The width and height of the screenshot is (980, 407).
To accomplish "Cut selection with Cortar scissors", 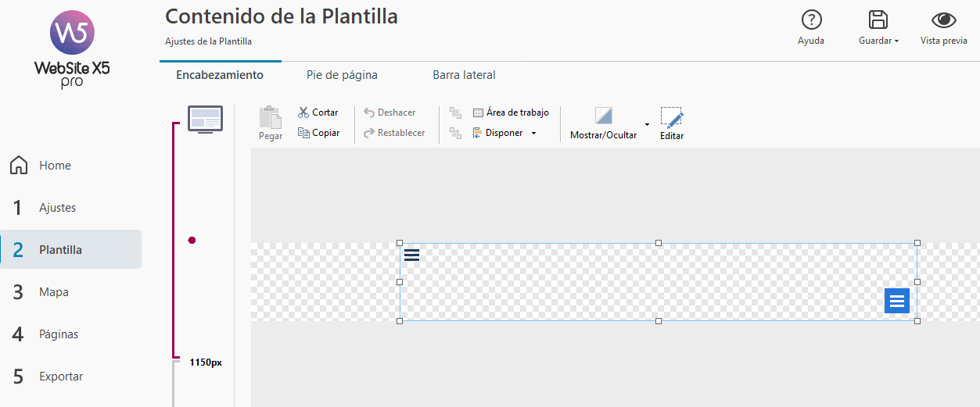I will (x=318, y=112).
